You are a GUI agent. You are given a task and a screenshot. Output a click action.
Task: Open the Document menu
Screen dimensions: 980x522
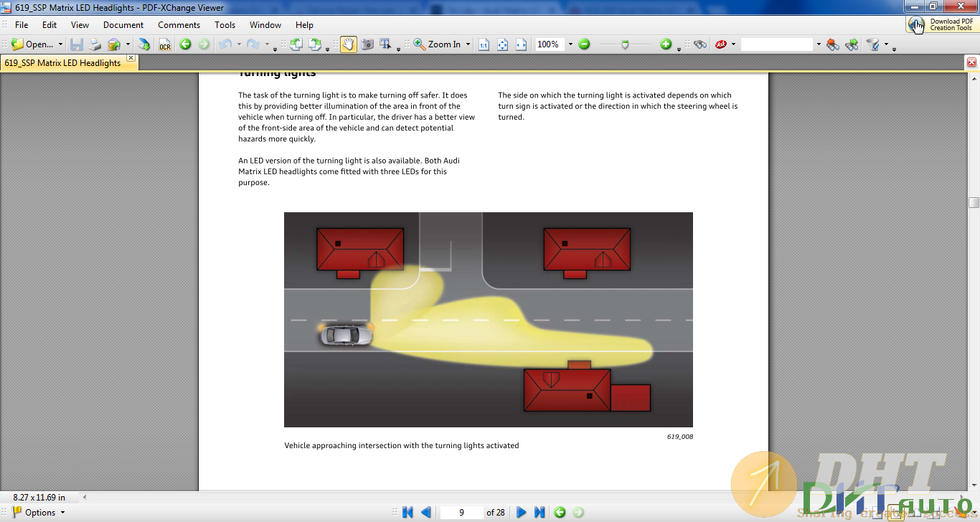[123, 24]
